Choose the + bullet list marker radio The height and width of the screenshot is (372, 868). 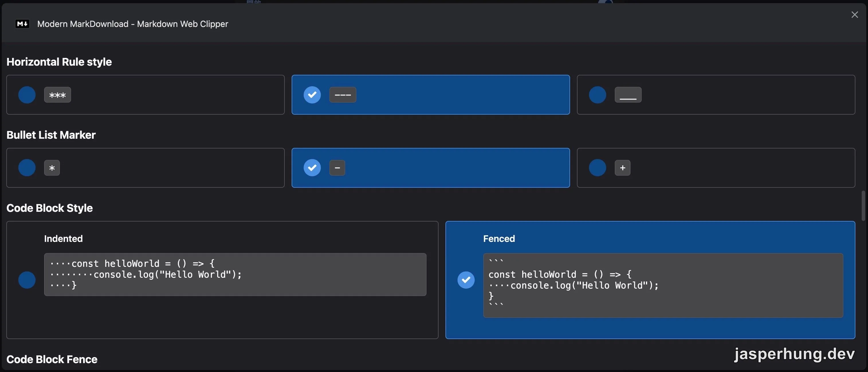[x=597, y=168]
